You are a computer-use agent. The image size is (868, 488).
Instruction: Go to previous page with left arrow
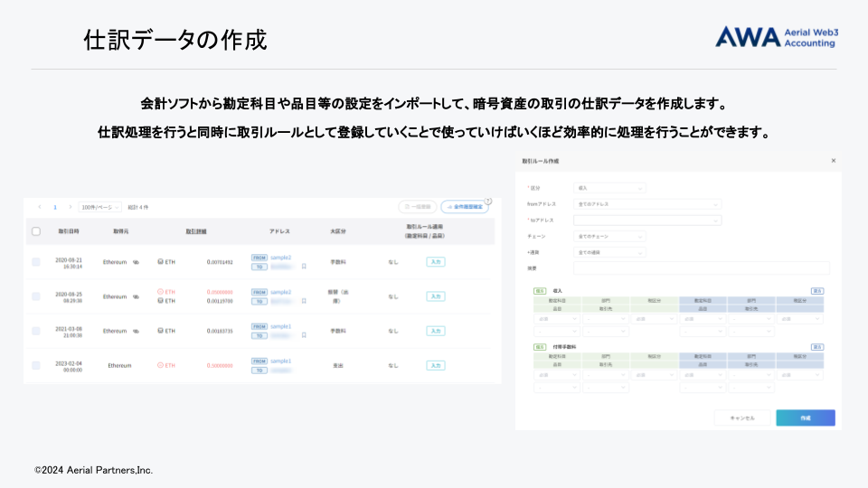(x=40, y=207)
